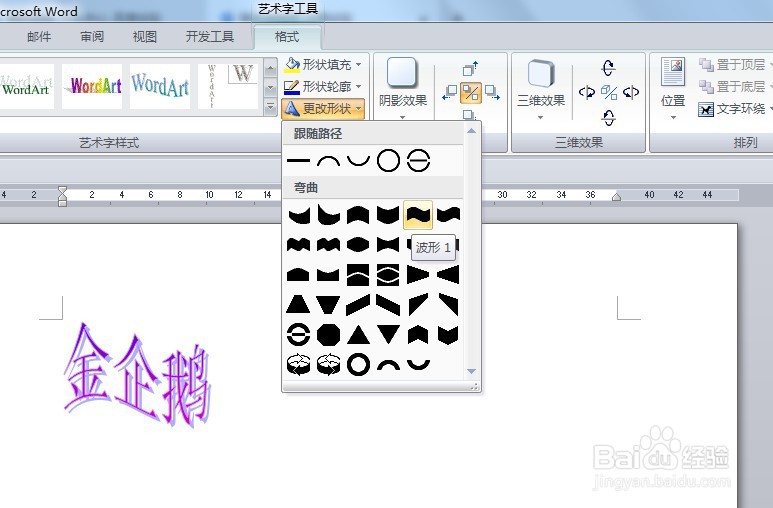Pick the thick ring with horizontal bar shape
This screenshot has width=773, height=508.
(298, 335)
